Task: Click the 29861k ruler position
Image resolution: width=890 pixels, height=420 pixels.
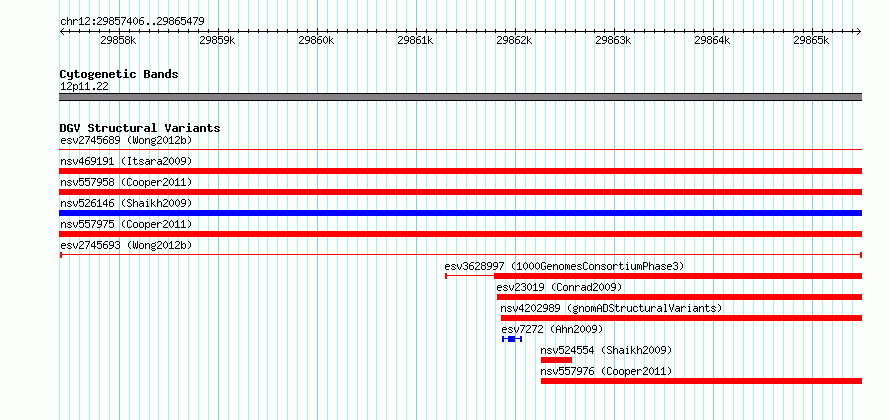Action: pyautogui.click(x=415, y=40)
